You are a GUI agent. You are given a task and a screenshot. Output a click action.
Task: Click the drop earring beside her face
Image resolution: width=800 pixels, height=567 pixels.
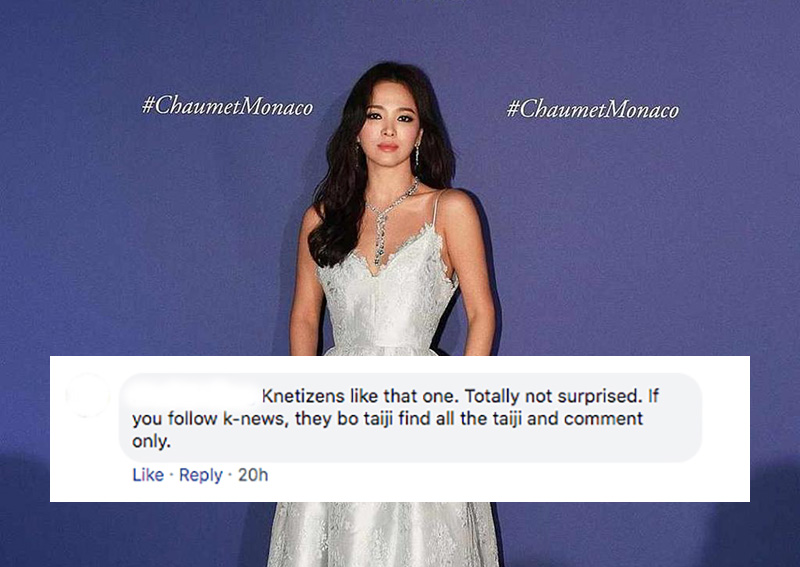click(x=417, y=155)
